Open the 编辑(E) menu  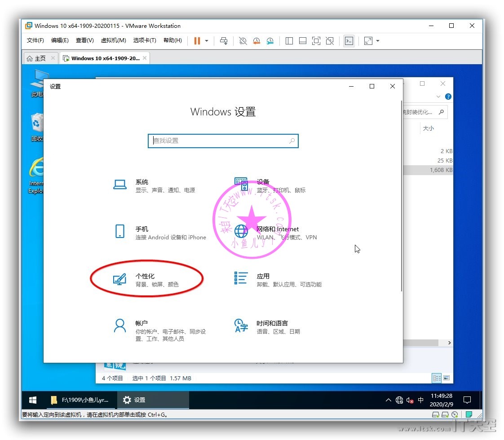point(60,40)
